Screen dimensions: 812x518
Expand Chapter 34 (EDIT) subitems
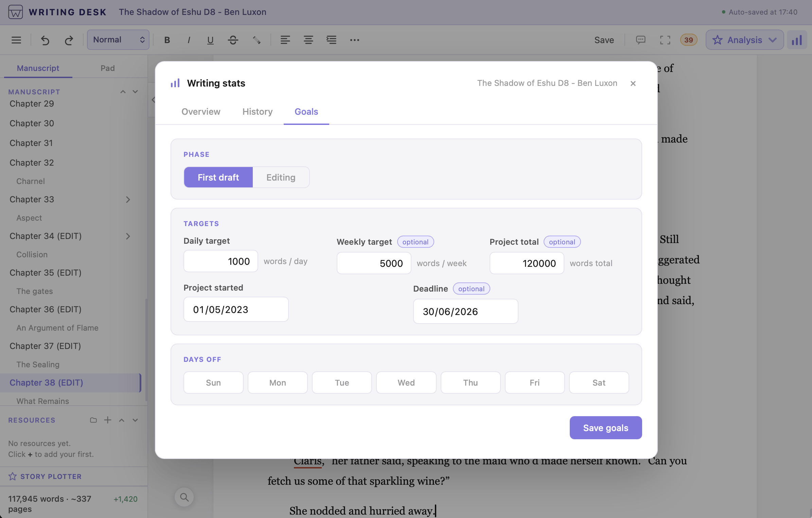click(x=128, y=236)
